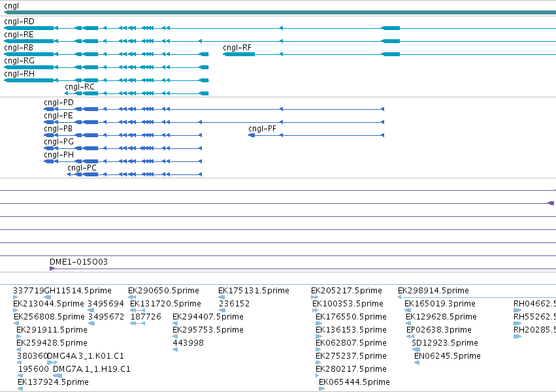Select cDNA 3495694 label

[106, 304]
